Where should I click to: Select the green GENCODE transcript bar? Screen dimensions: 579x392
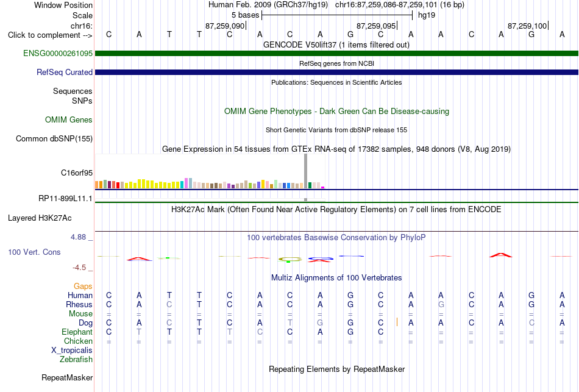[336, 53]
